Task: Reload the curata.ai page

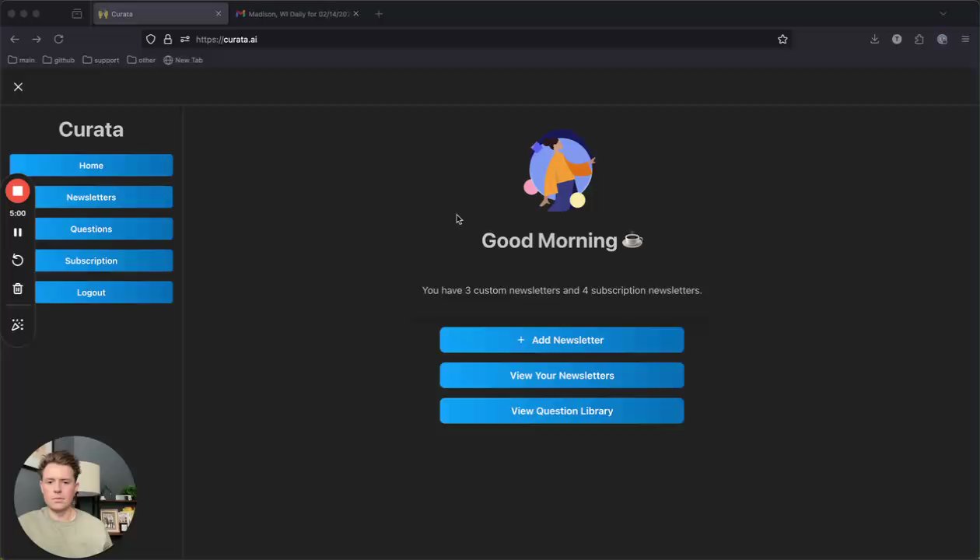Action: [x=58, y=39]
